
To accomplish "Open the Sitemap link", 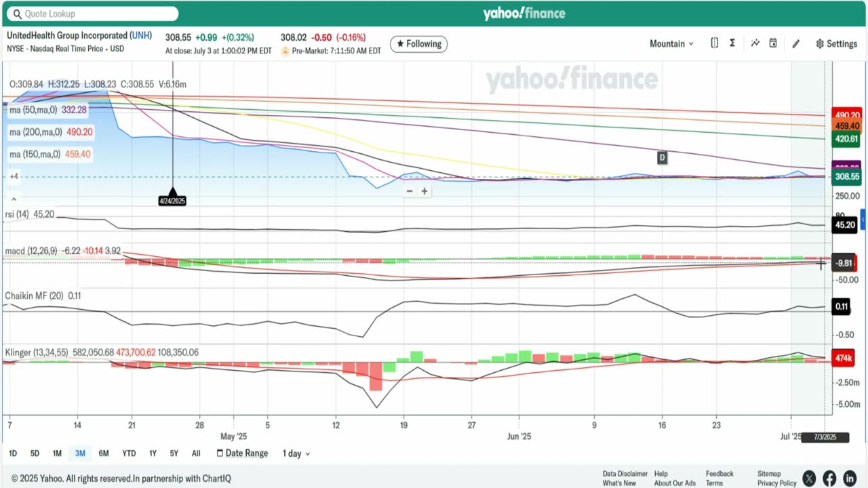I will click(769, 474).
